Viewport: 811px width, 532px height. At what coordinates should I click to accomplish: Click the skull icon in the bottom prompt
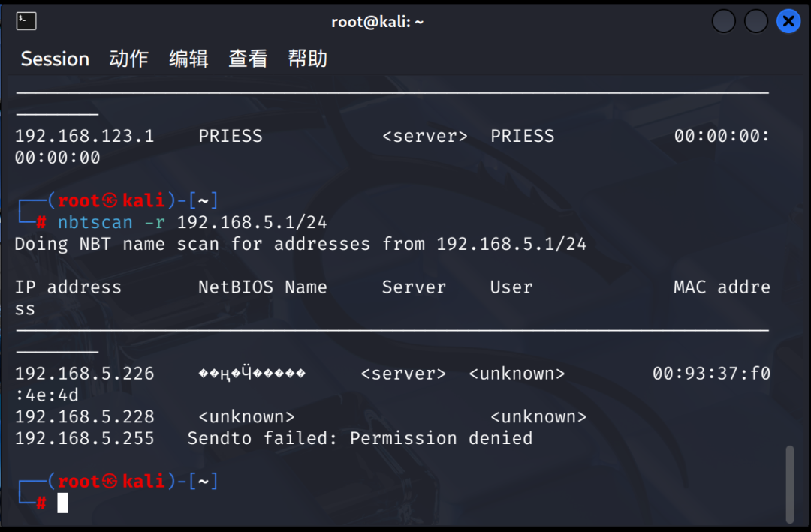coord(109,481)
